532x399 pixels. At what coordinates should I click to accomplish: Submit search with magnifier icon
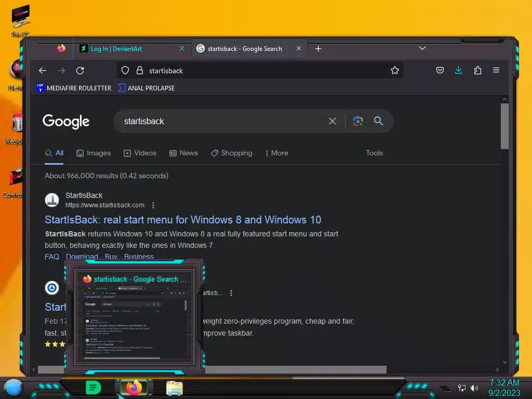378,121
